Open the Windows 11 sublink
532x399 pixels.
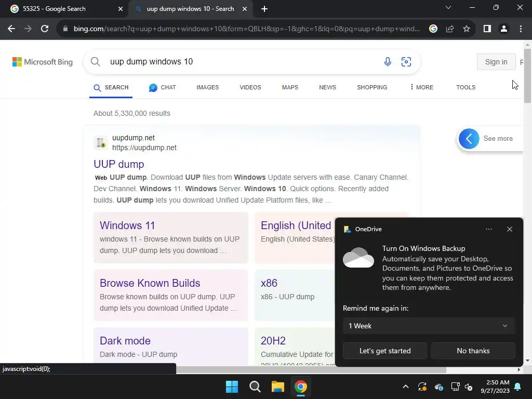click(x=127, y=225)
